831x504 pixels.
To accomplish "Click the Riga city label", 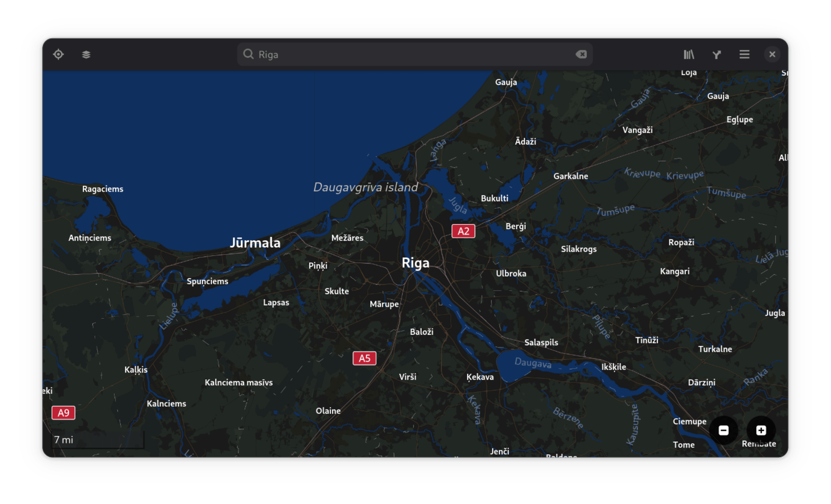I will 416,263.
